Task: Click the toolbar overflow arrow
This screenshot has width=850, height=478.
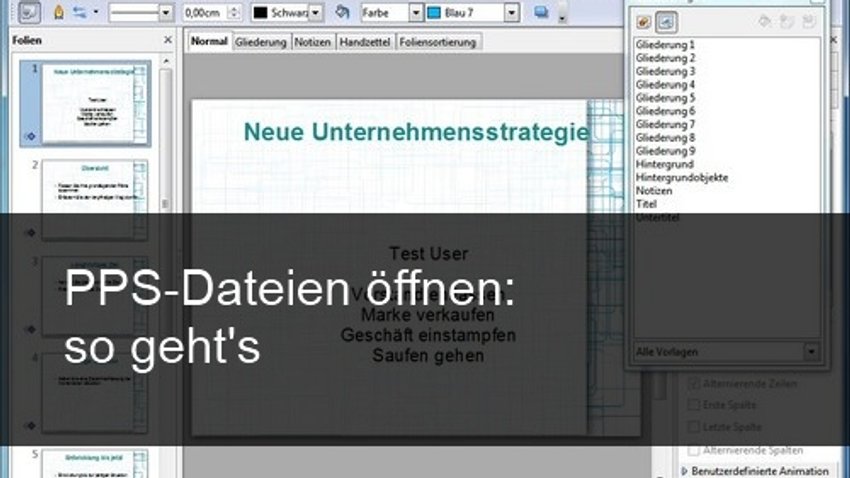Action: (x=562, y=17)
